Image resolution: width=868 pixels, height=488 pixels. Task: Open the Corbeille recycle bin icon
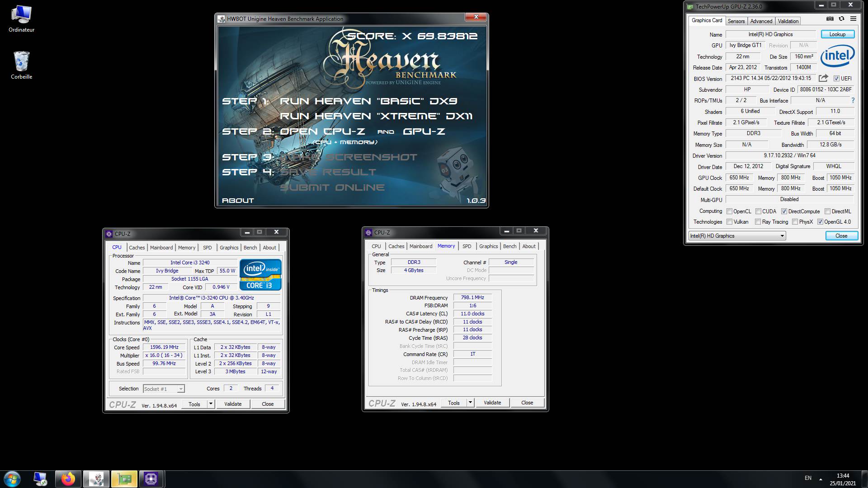pos(21,65)
